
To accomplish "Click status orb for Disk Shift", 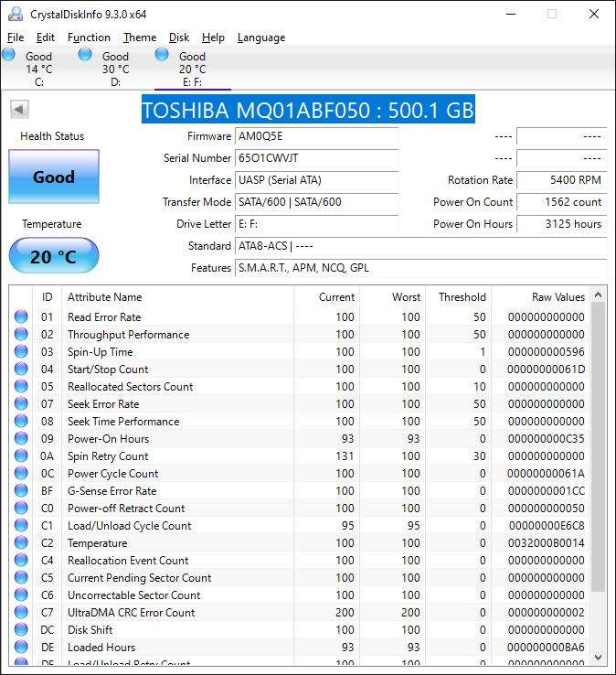I will tap(21, 629).
